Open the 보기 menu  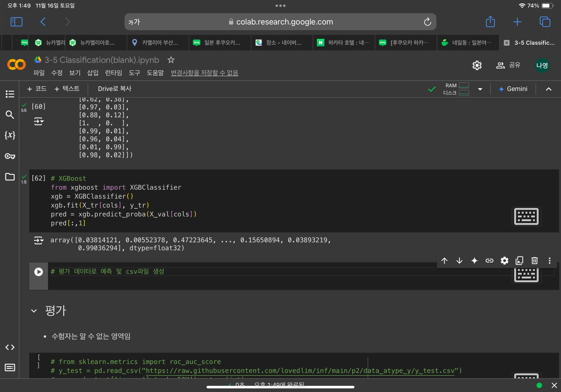coord(75,73)
